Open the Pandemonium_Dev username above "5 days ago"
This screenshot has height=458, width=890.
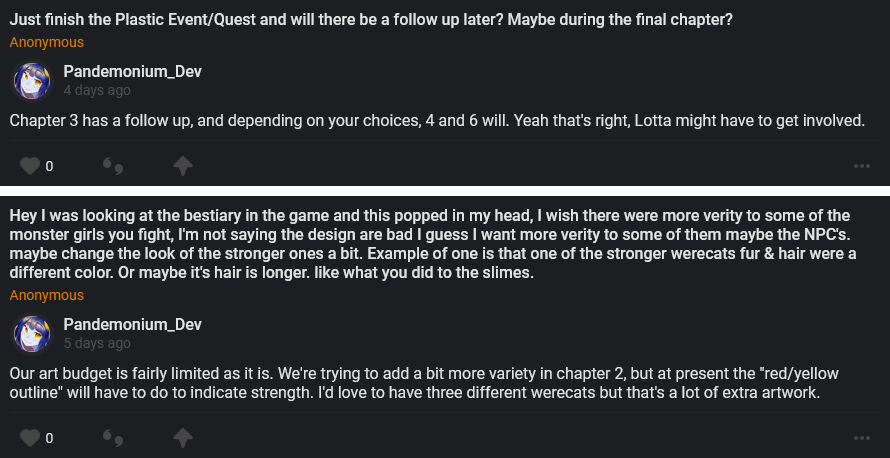coord(133,324)
